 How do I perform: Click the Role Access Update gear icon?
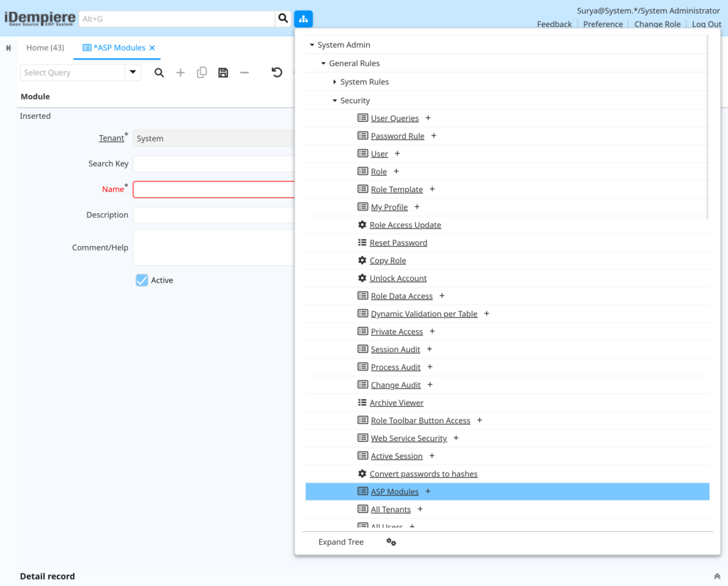pyautogui.click(x=362, y=225)
